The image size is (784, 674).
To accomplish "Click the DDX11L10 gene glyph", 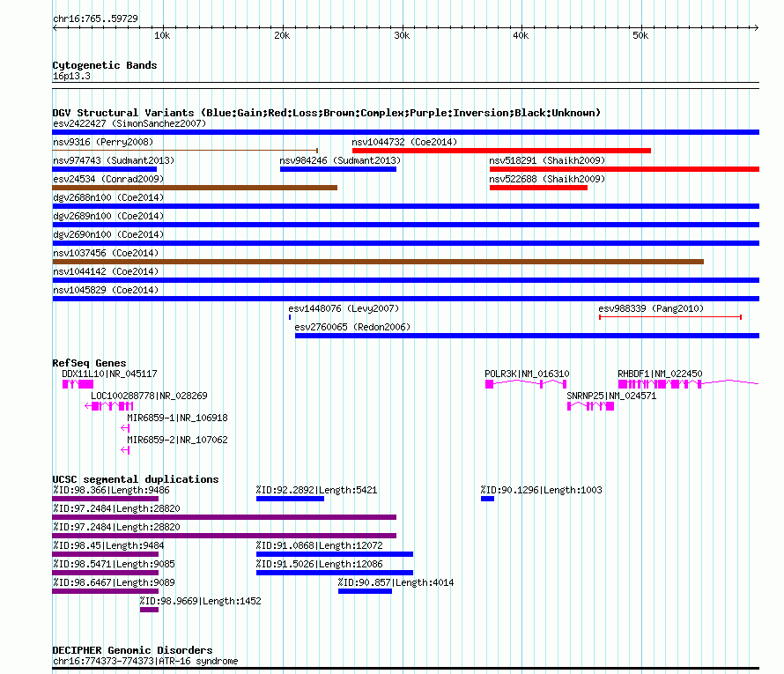I will [78, 384].
